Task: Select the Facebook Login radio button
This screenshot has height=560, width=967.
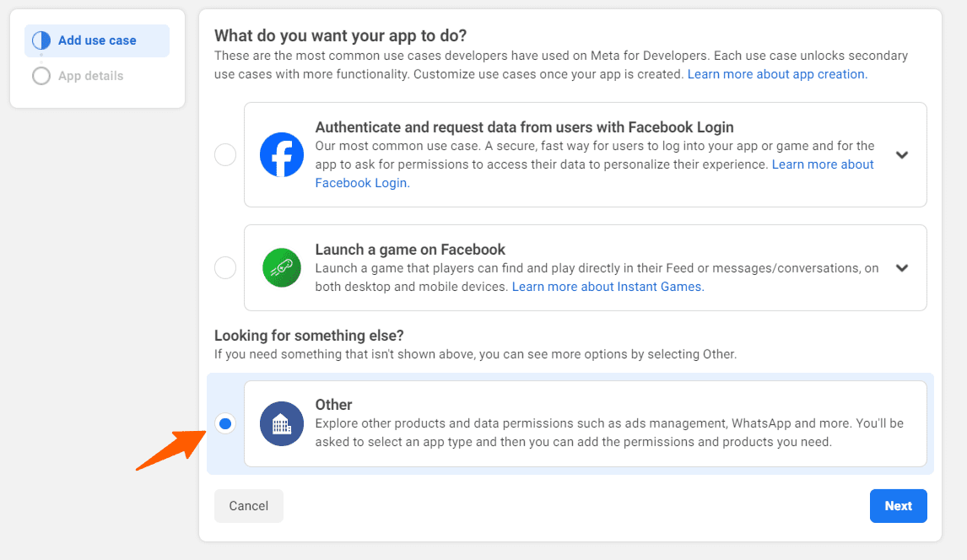Action: (x=225, y=155)
